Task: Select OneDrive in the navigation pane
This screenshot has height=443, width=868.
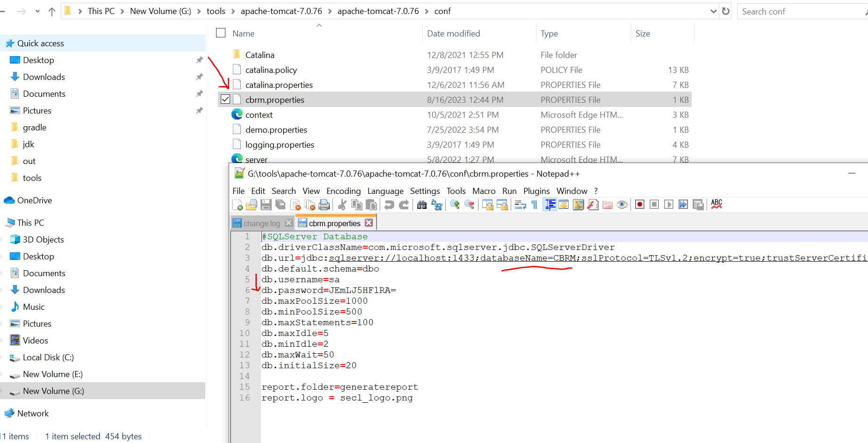Action: point(35,200)
